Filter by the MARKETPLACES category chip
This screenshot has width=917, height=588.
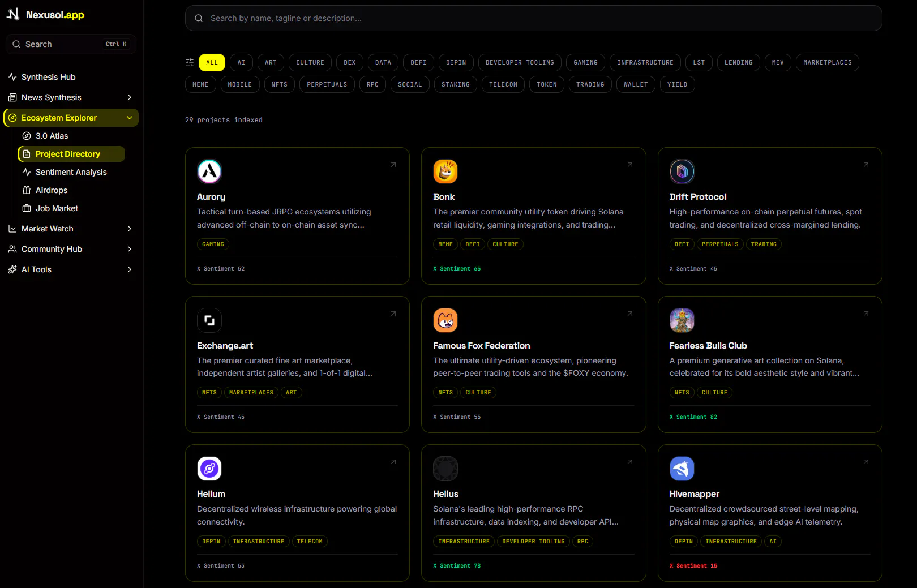click(828, 62)
